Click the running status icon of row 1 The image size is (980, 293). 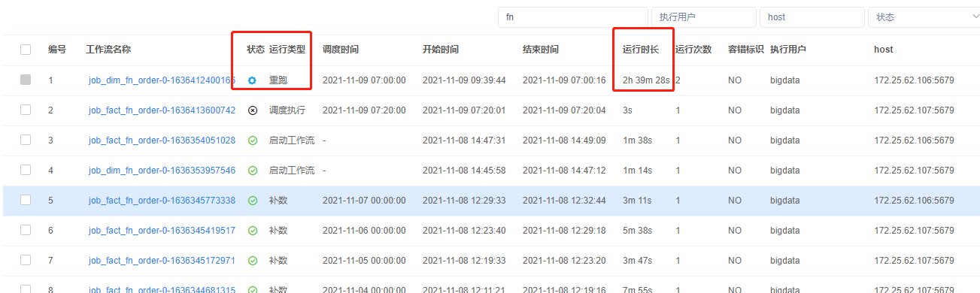[253, 80]
